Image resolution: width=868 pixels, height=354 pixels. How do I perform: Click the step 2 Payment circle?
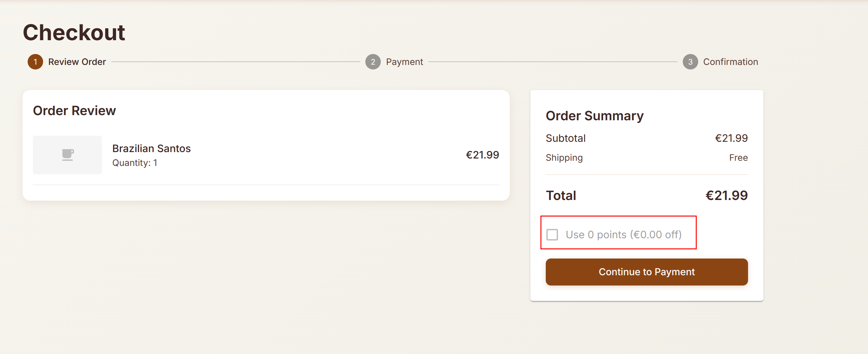point(373,62)
